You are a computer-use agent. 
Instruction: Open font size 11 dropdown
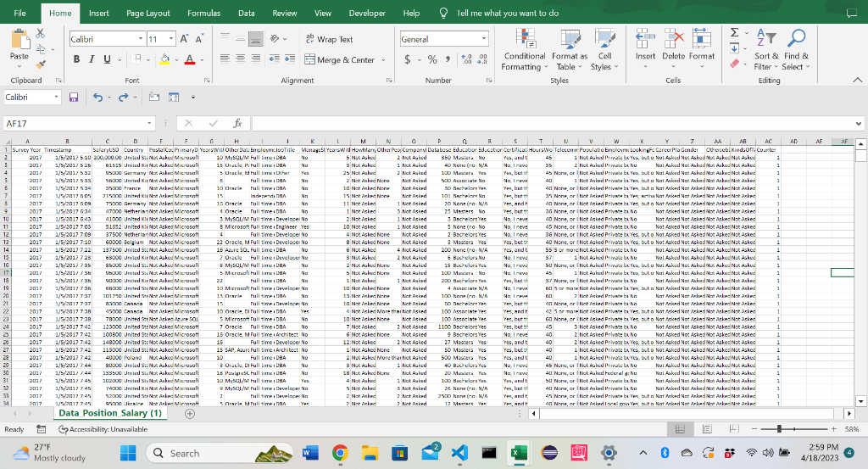coord(171,39)
